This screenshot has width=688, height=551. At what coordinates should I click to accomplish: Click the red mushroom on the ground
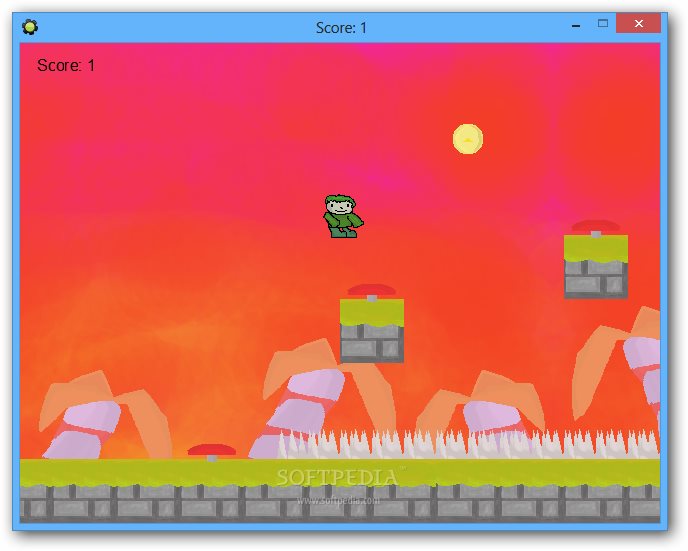pyautogui.click(x=212, y=452)
